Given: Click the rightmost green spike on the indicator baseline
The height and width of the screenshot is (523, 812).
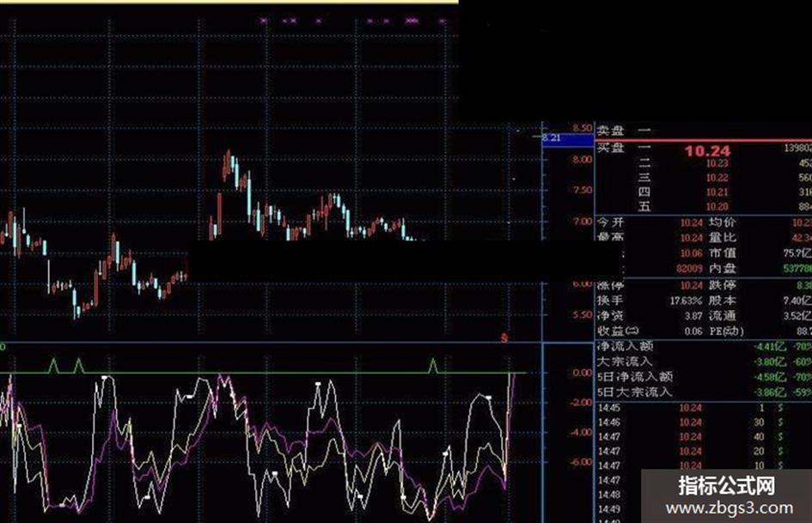Looking at the screenshot, I should [433, 366].
